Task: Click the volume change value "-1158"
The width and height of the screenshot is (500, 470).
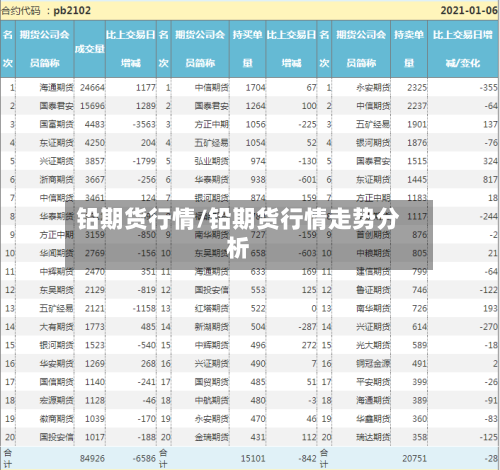Action: tap(144, 308)
